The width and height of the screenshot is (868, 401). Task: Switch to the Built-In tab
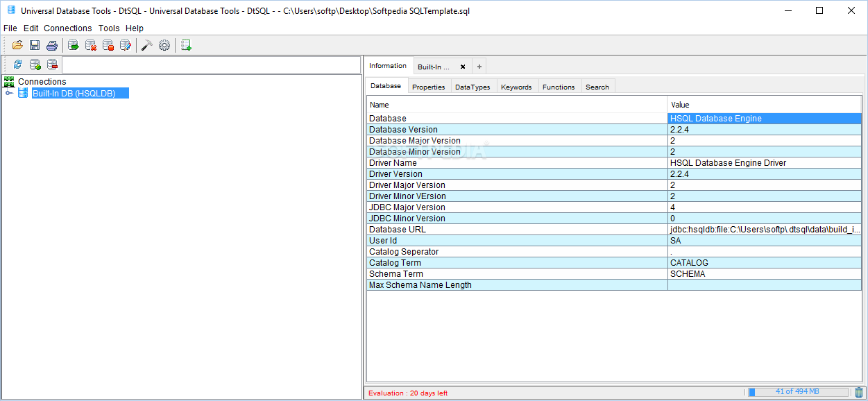click(x=434, y=67)
